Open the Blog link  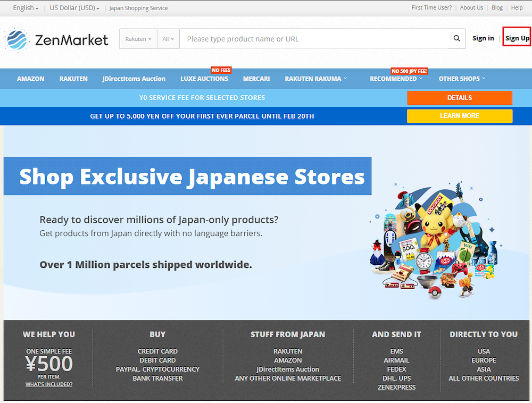[x=497, y=8]
